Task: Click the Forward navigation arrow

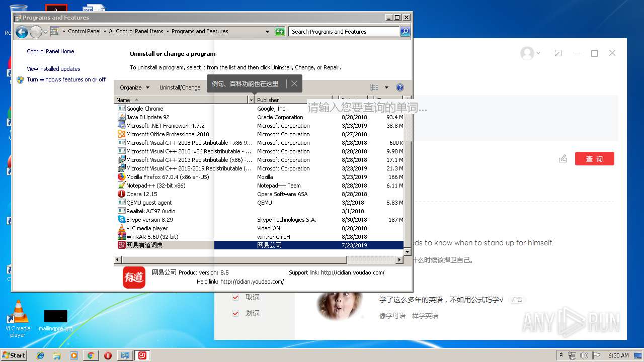Action: click(36, 32)
